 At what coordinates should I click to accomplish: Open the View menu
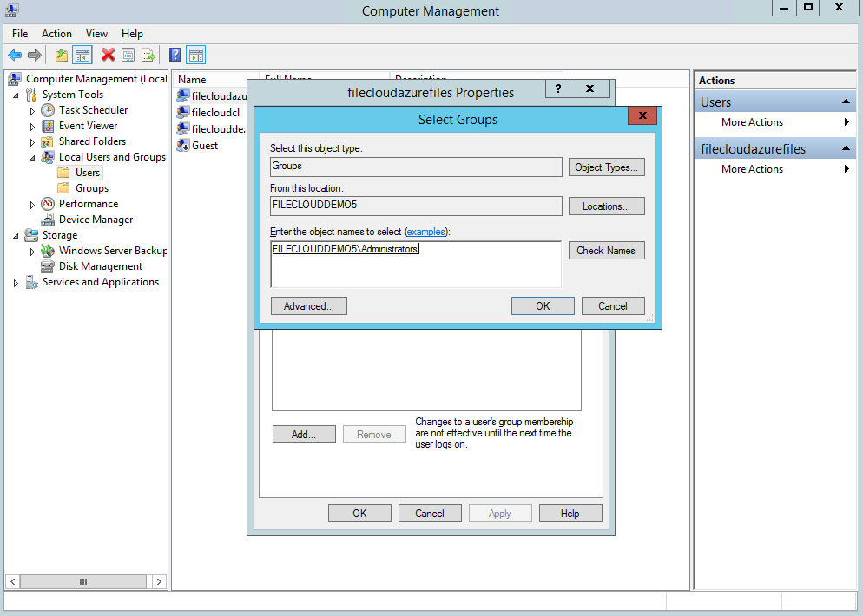pos(96,33)
